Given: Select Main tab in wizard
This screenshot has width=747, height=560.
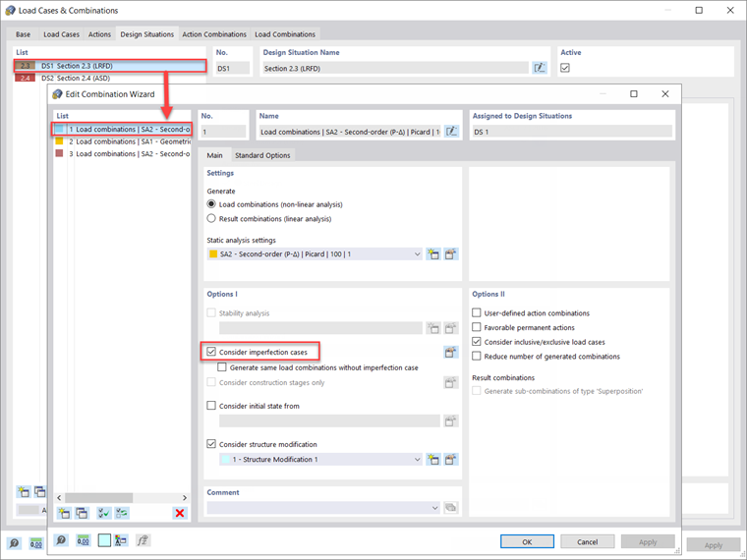Looking at the screenshot, I should coord(214,155).
